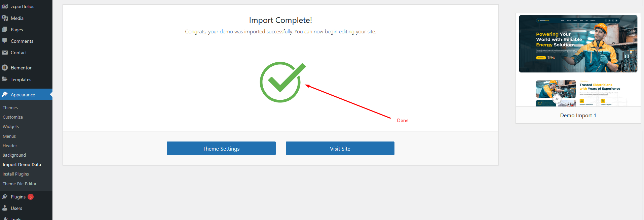Screen dimensions: 644x220
Task: Open Menus under Appearance
Action: (9, 136)
